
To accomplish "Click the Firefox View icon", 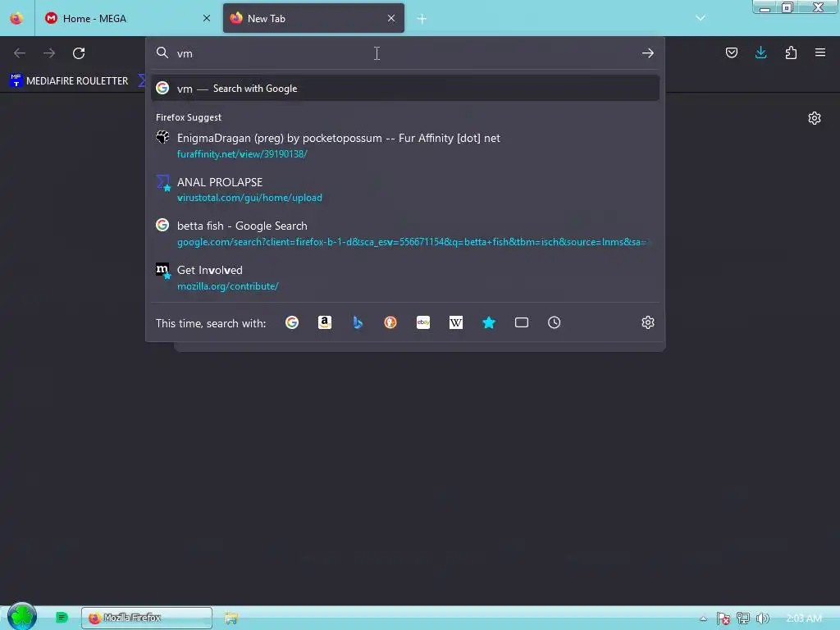I will [x=16, y=18].
